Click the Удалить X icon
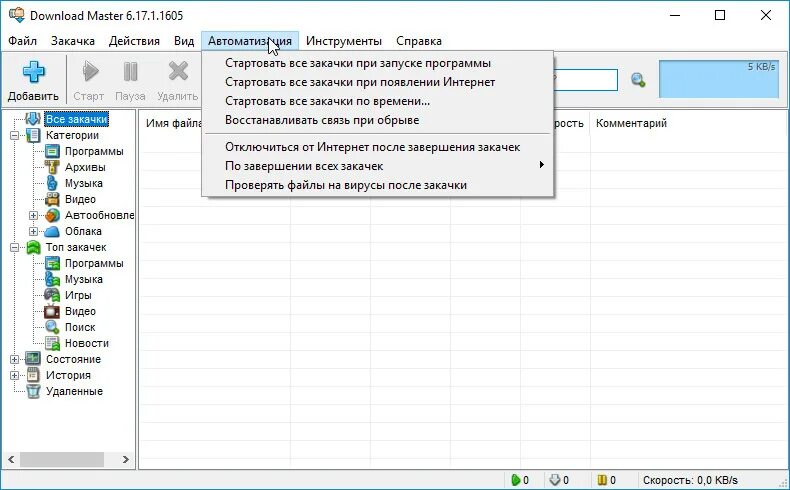The image size is (790, 490). (x=178, y=72)
